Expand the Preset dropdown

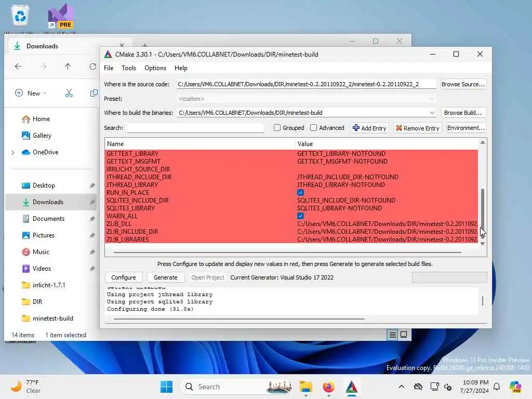(x=432, y=99)
